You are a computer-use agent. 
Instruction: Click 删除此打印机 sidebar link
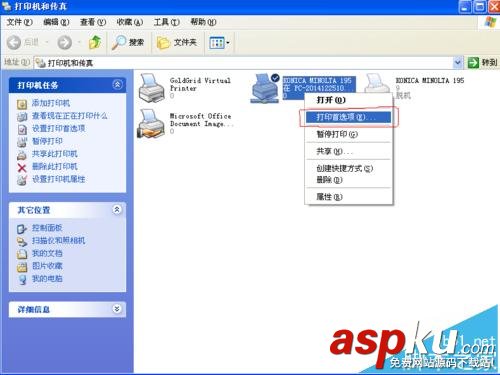55,167
